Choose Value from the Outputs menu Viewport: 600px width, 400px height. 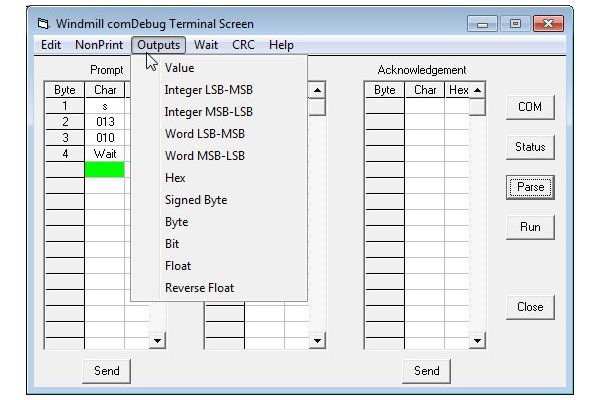pos(219,68)
